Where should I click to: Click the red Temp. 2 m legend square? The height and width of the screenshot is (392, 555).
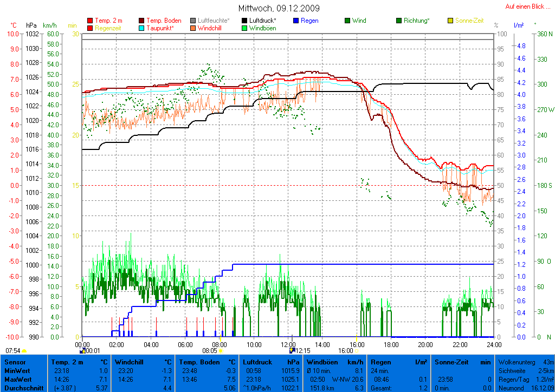[90, 21]
